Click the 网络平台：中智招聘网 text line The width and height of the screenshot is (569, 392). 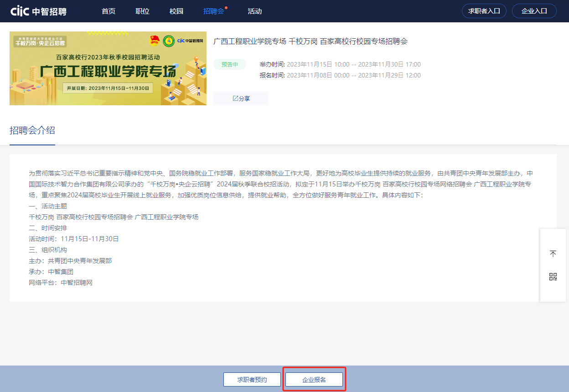(x=61, y=283)
